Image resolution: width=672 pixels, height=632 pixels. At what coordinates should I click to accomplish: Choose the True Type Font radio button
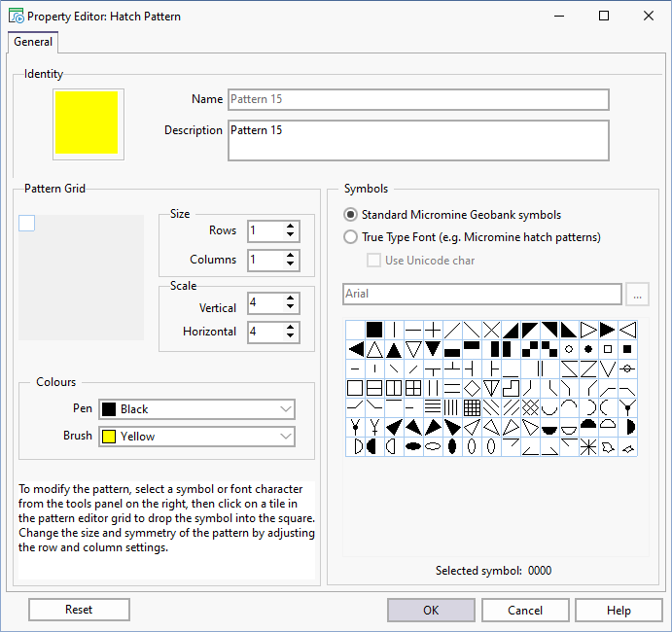point(352,237)
